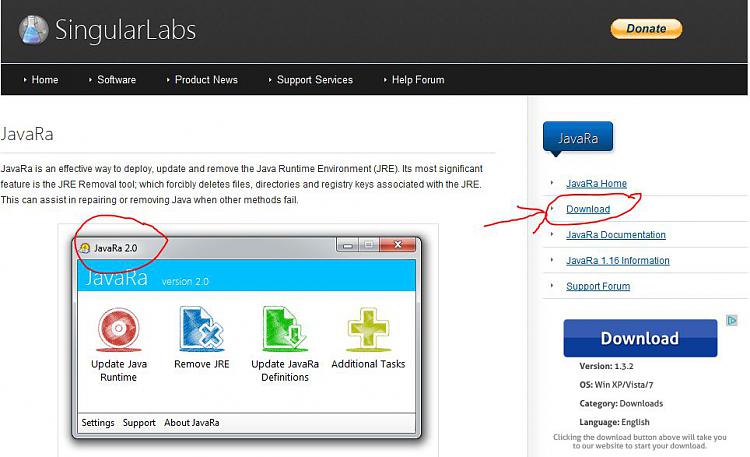This screenshot has width=750, height=457.
Task: Open the Product News menu item
Action: click(206, 80)
